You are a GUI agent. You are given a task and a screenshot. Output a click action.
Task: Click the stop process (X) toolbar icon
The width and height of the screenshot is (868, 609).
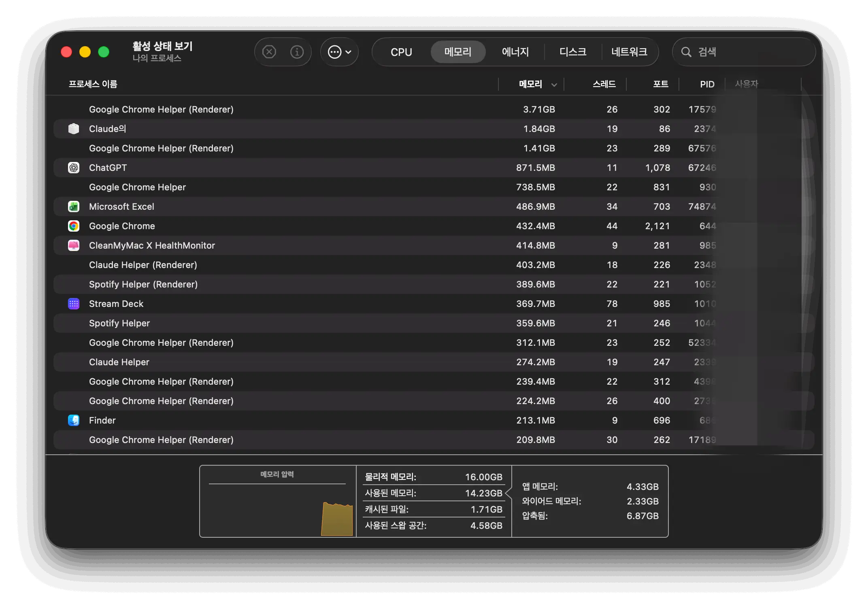tap(269, 52)
